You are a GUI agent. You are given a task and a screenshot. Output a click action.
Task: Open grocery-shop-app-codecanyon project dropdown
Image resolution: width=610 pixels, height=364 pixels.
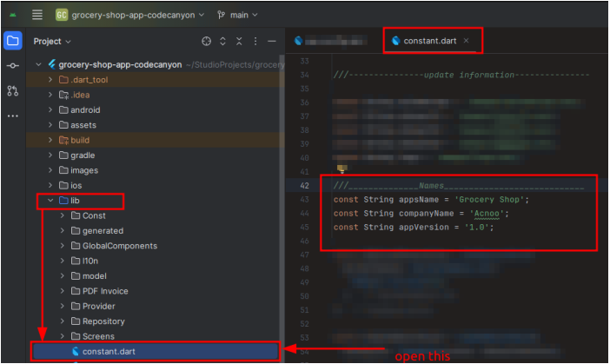[130, 15]
